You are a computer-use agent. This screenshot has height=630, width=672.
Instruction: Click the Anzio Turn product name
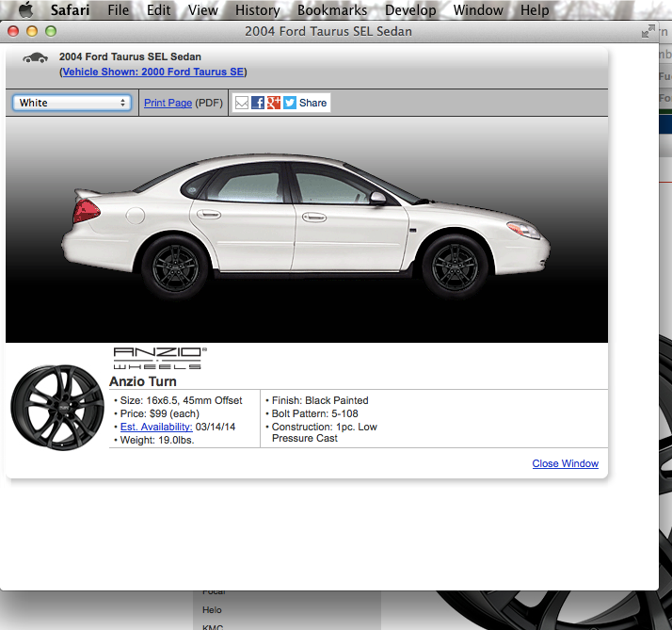pyautogui.click(x=143, y=381)
